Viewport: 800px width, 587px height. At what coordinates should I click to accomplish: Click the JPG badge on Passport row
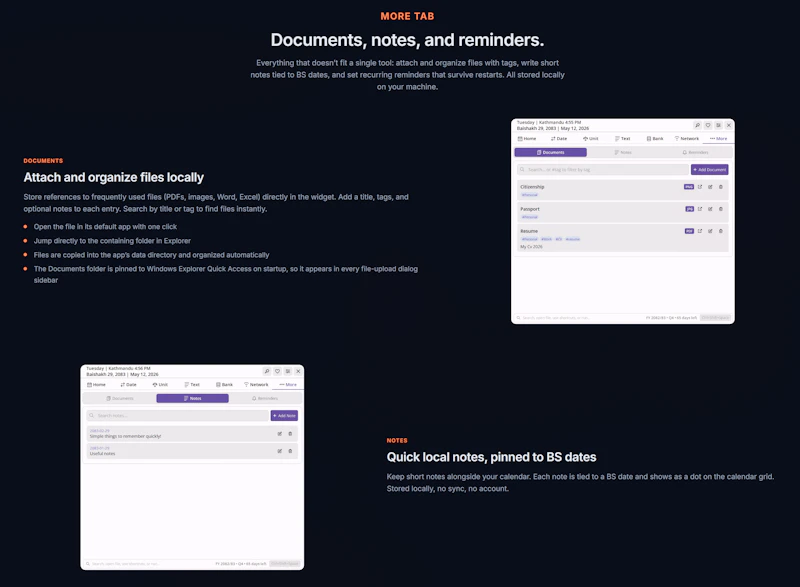tap(689, 209)
